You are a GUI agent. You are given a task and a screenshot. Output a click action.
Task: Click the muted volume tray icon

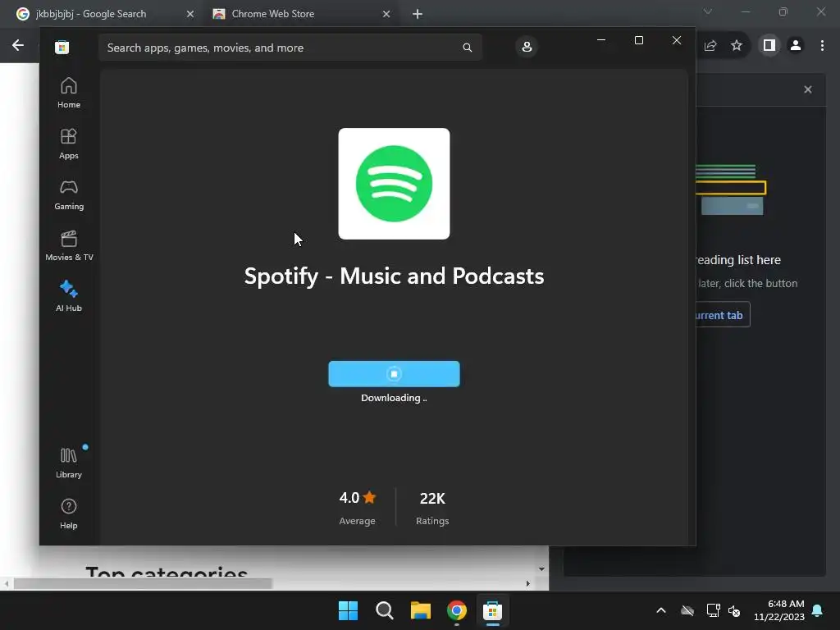pyautogui.click(x=734, y=610)
